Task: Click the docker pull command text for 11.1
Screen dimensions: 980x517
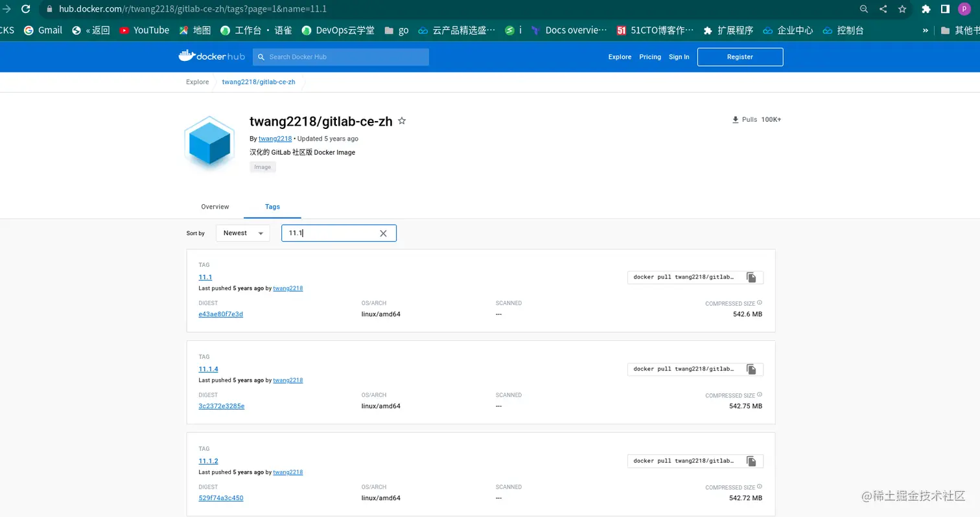Action: (x=684, y=277)
